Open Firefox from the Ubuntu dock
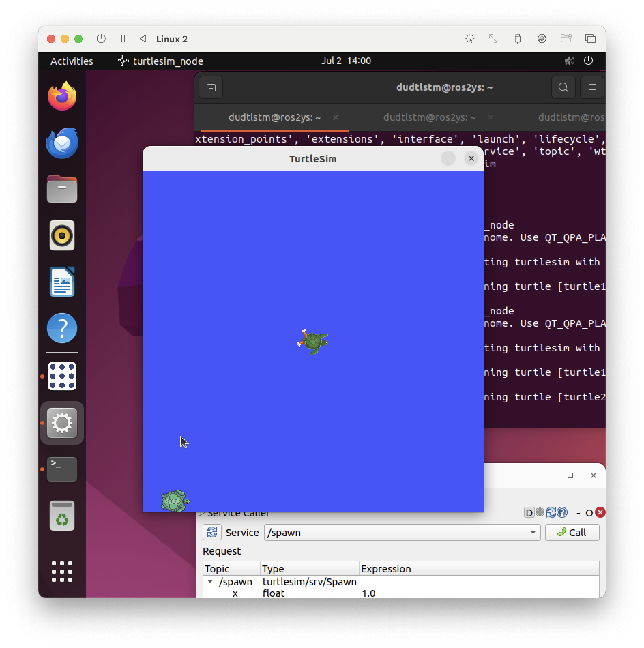Image resolution: width=644 pixels, height=648 pixels. [62, 96]
